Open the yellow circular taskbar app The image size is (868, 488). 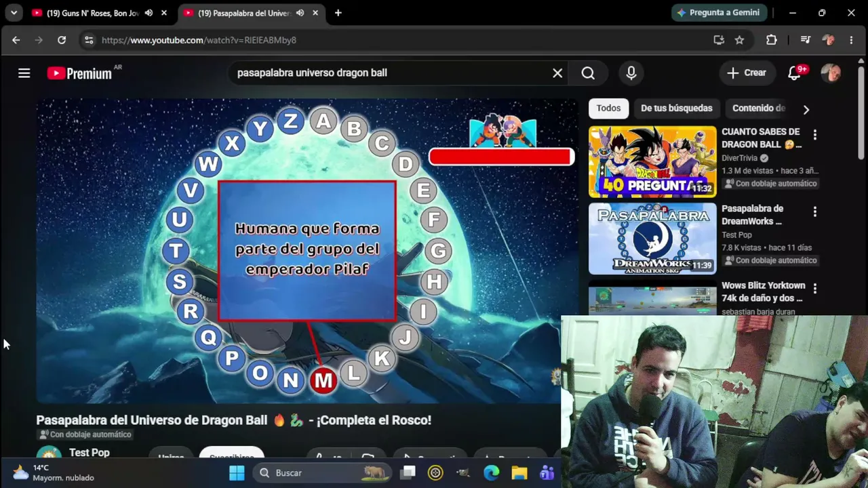(x=435, y=472)
